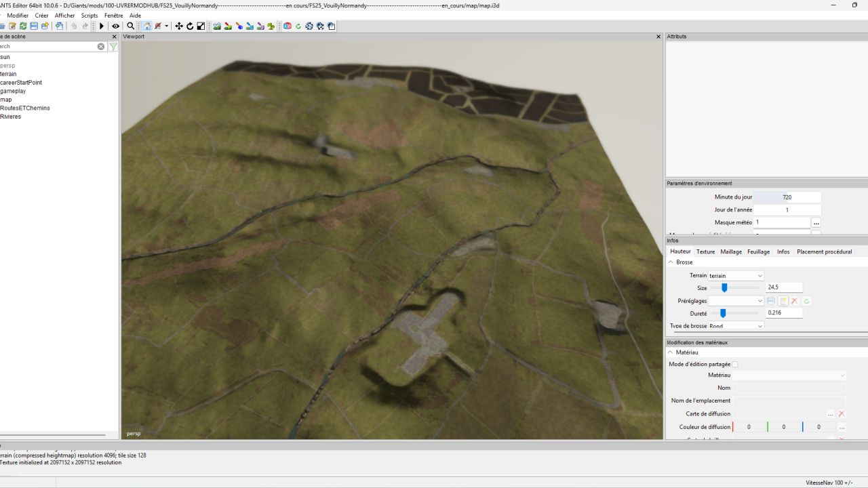868x488 pixels.
Task: Open Couleur de diffusion picker button
Action: point(842,427)
